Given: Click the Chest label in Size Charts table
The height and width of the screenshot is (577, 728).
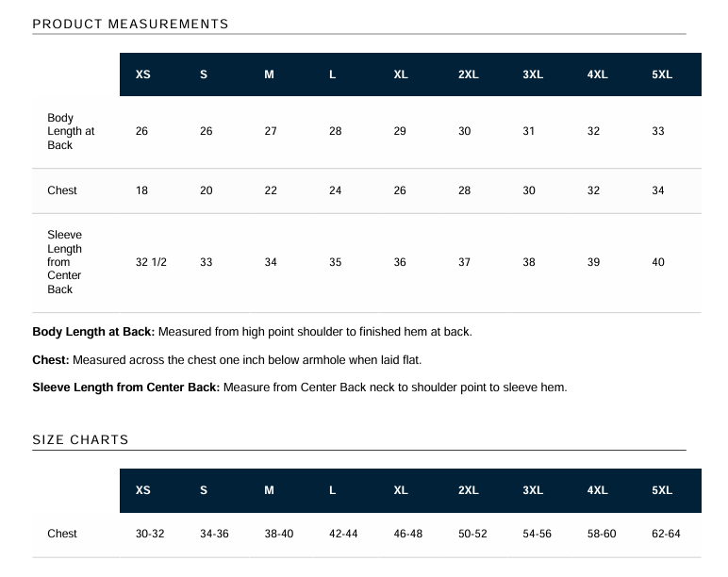Looking at the screenshot, I should click(62, 534).
